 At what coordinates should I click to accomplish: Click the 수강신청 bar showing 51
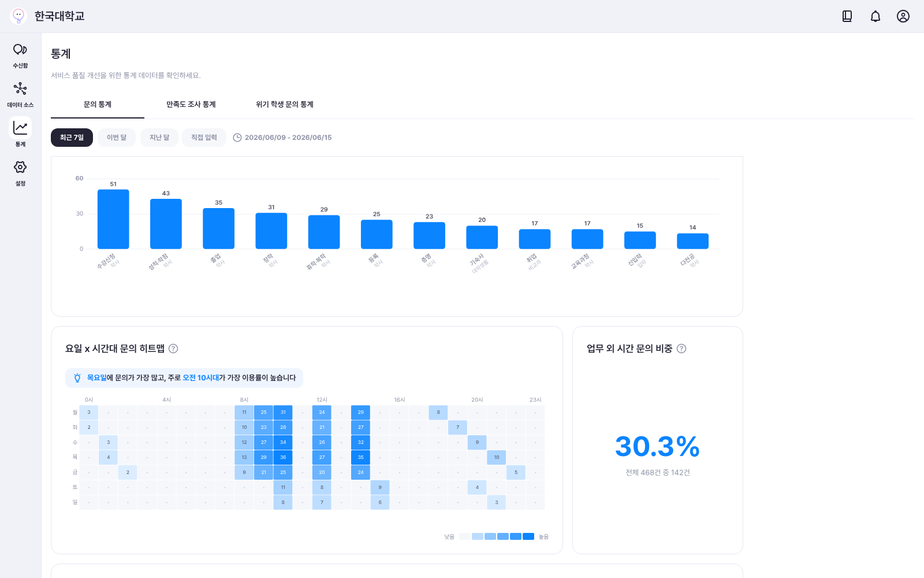tap(113, 219)
